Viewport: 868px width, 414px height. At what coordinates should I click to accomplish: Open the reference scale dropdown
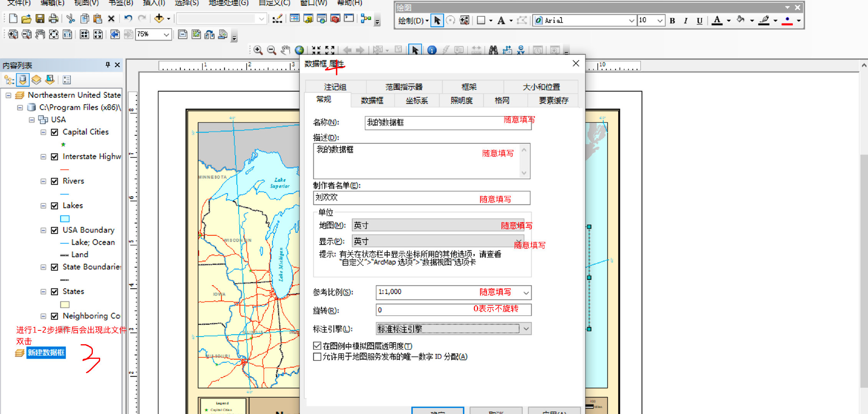[x=526, y=293]
